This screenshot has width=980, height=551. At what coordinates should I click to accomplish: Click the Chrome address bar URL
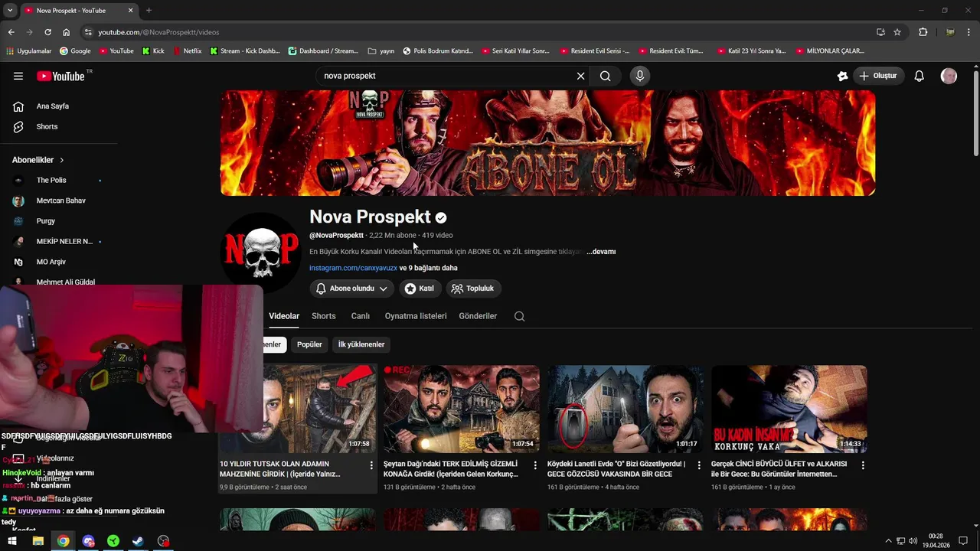(x=158, y=32)
